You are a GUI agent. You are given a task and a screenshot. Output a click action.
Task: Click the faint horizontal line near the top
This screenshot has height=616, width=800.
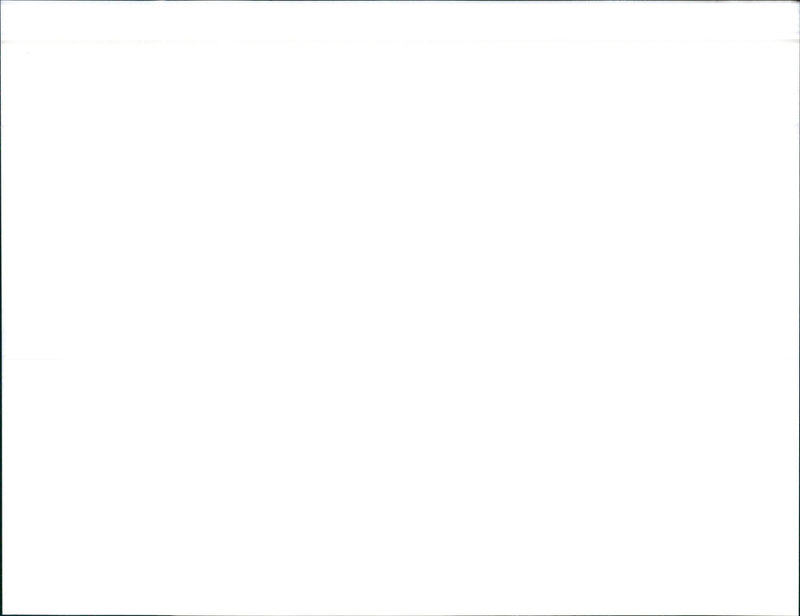click(x=400, y=41)
